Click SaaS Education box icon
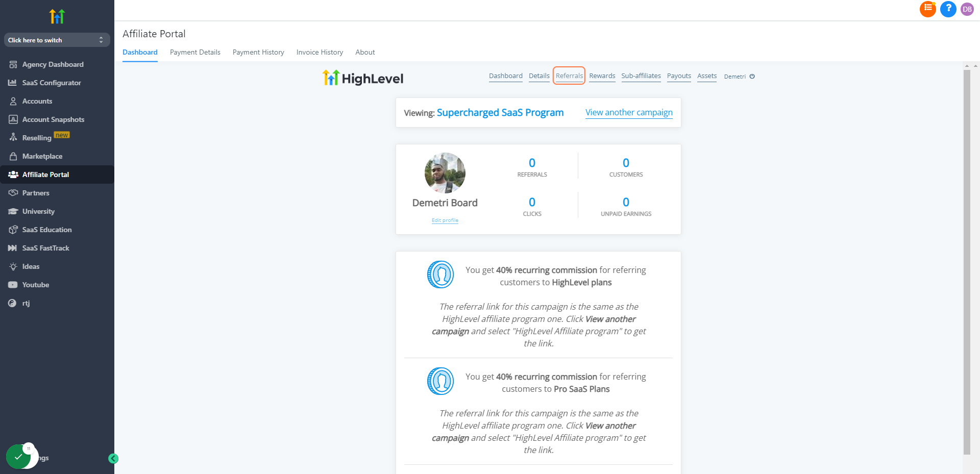The image size is (980, 474). [13, 230]
